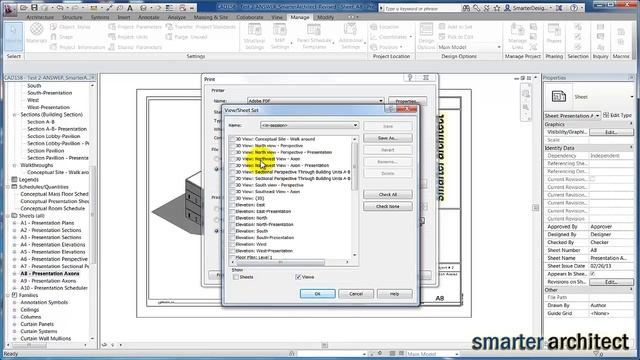Viewport: 640px width, 360px height.
Task: Click OK in View/Sheet Set dialog
Action: [318, 294]
